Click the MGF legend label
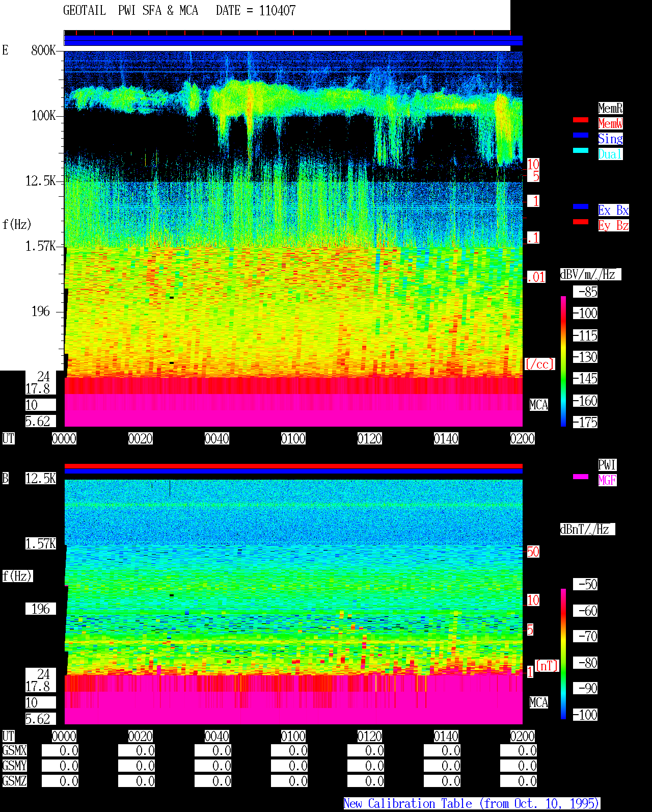Screen dimensions: 652x812 (607, 480)
